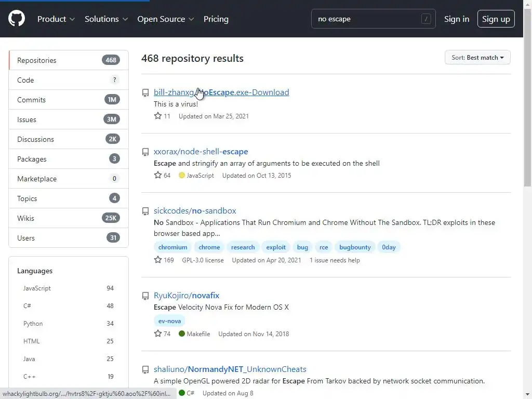
Task: Select the Marketplace results category
Action: tap(69, 179)
